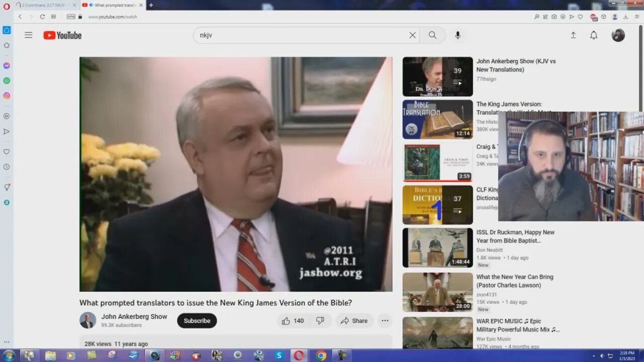644x362 pixels.
Task: Open the Opera main menu logo
Action: (7, 6)
